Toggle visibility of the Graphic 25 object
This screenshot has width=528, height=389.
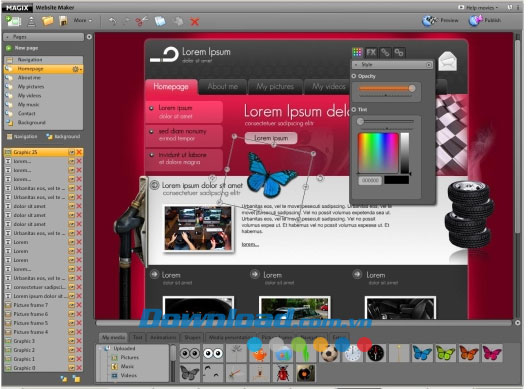pyautogui.click(x=71, y=152)
